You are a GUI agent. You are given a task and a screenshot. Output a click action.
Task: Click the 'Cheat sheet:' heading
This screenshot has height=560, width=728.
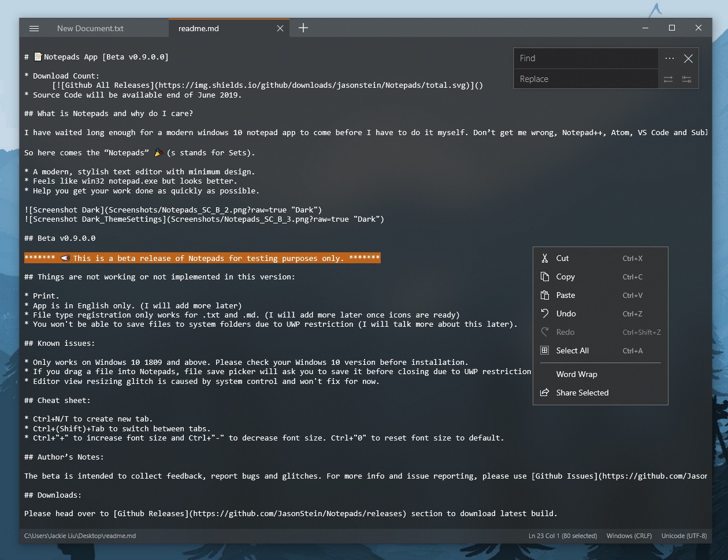click(57, 401)
